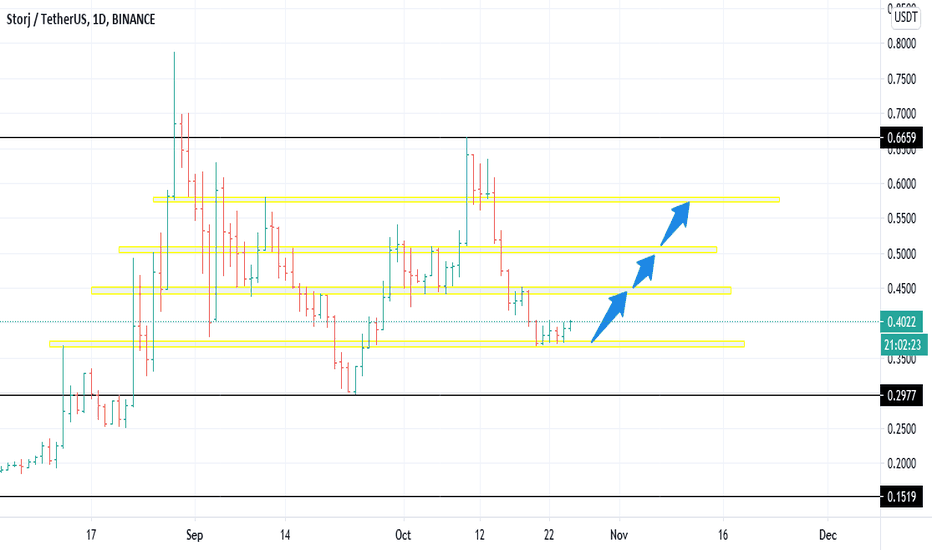This screenshot has width=932, height=550.
Task: Select the 0.1519 price line label
Action: click(902, 496)
